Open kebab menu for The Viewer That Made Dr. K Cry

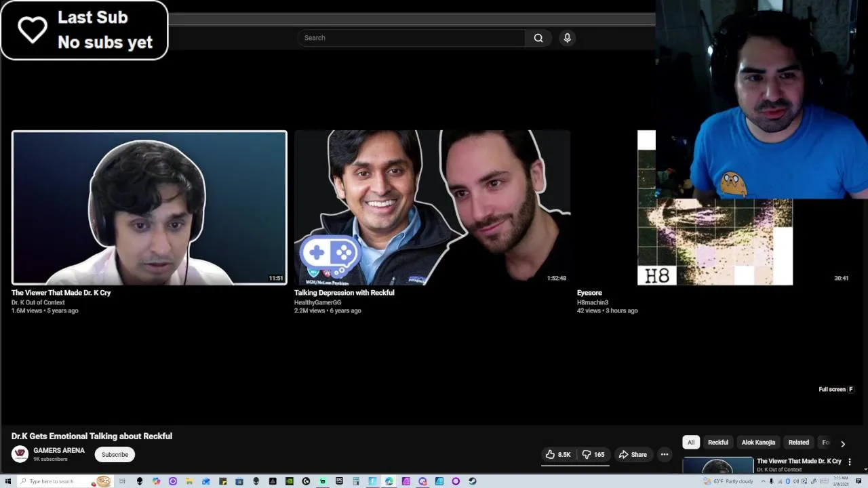coord(849,462)
